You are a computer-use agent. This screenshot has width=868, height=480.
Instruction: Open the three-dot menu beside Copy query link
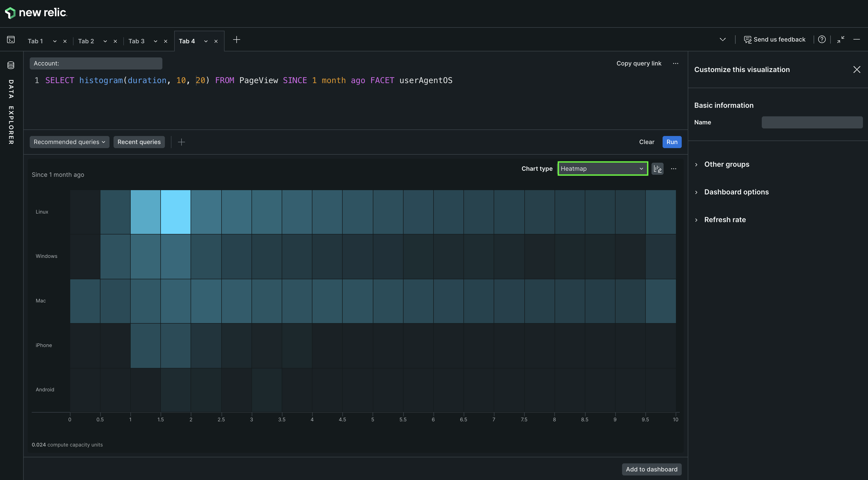pyautogui.click(x=675, y=63)
